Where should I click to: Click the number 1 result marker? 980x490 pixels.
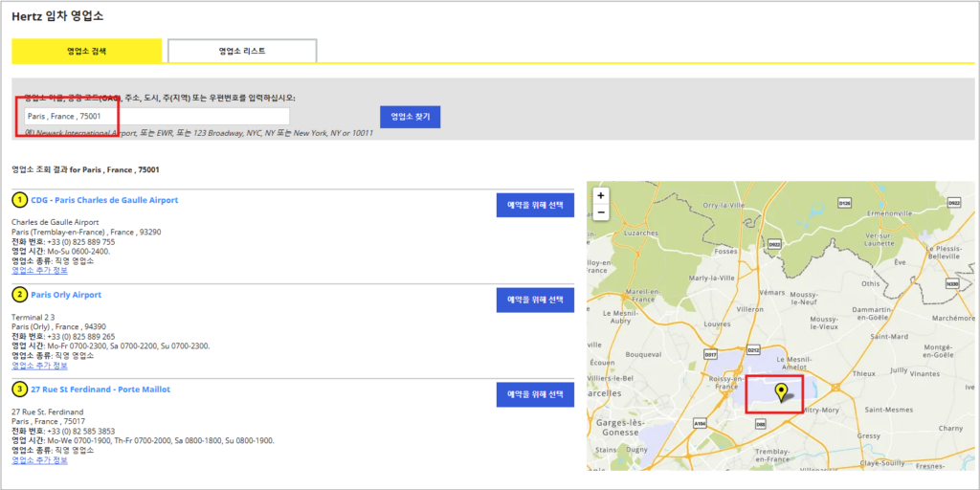pos(20,200)
